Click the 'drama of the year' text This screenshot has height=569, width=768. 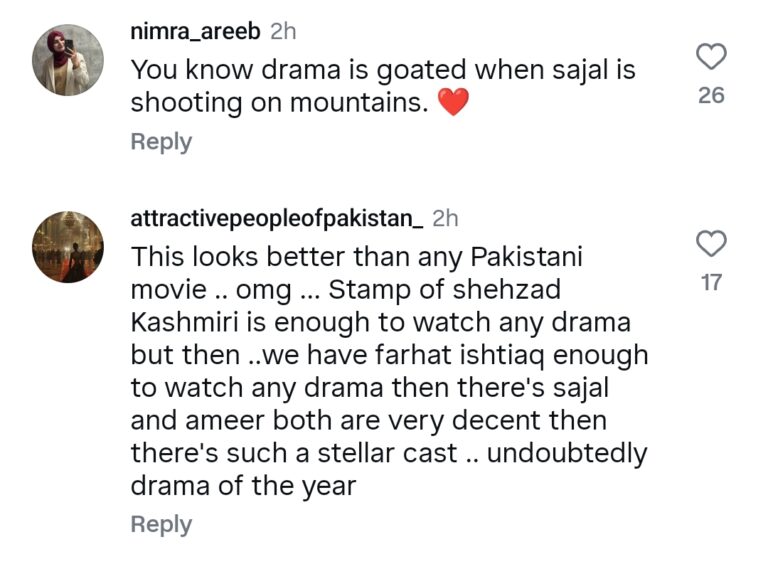[243, 486]
